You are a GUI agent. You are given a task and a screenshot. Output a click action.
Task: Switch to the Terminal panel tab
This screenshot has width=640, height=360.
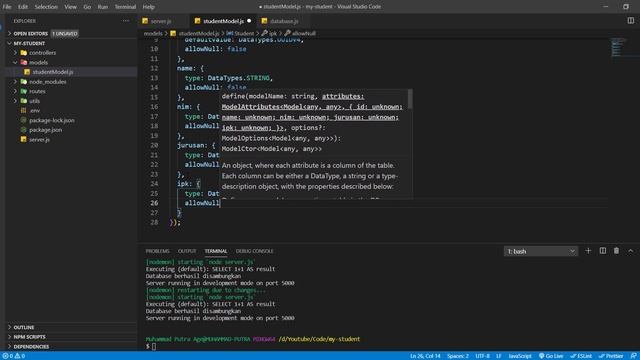(x=216, y=251)
